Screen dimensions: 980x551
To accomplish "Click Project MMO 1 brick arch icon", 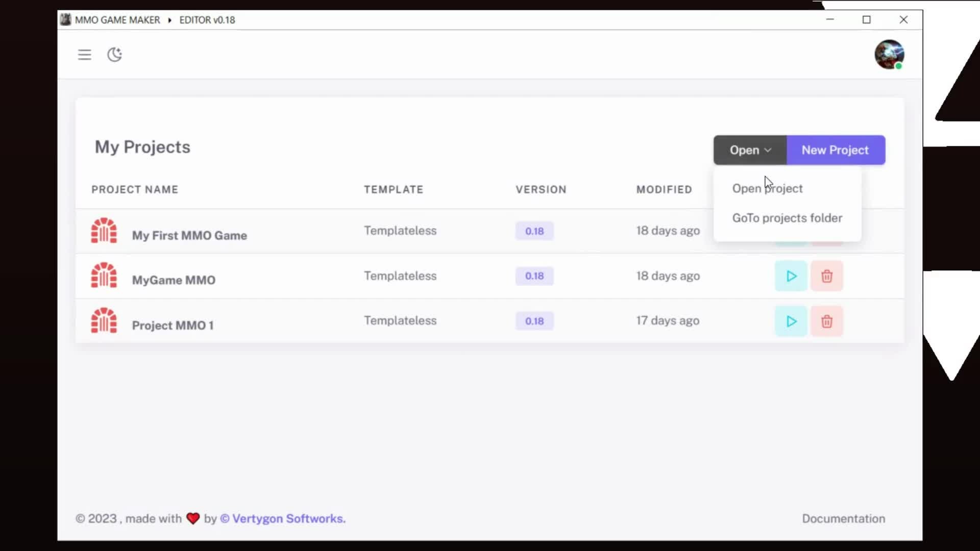I will 104,320.
